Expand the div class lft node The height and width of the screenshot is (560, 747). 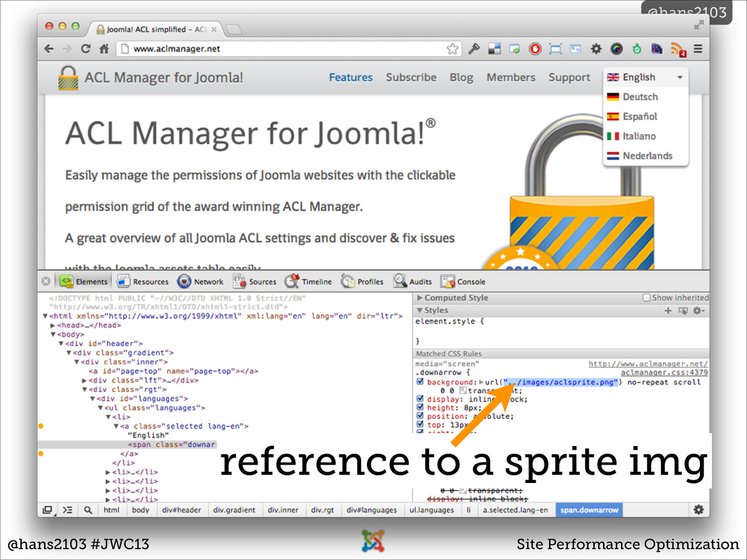click(x=84, y=380)
